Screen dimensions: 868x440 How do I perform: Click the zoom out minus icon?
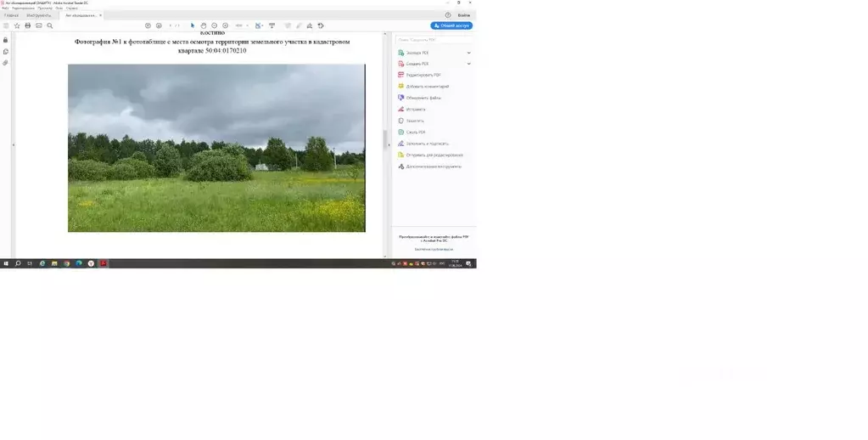(214, 25)
